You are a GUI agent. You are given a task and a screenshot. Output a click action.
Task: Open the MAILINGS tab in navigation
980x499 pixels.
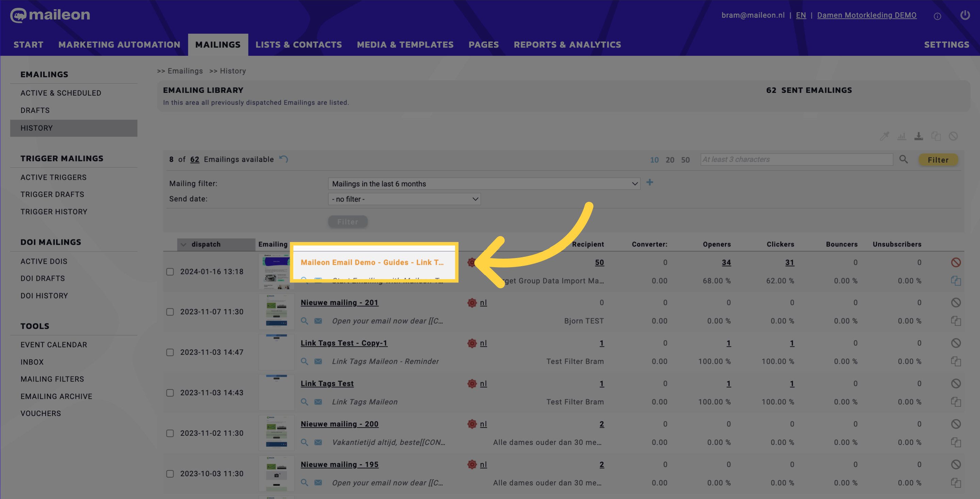[218, 45]
